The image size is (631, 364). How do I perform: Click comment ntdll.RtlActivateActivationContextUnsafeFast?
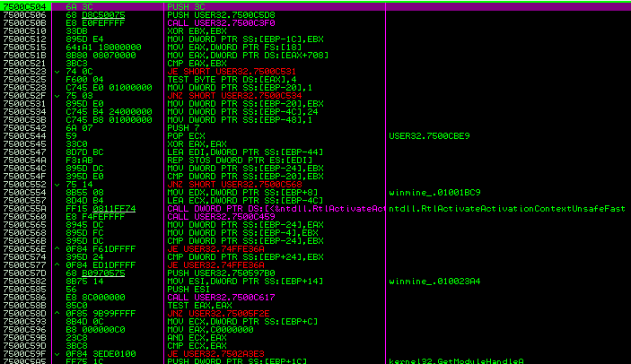pos(507,208)
